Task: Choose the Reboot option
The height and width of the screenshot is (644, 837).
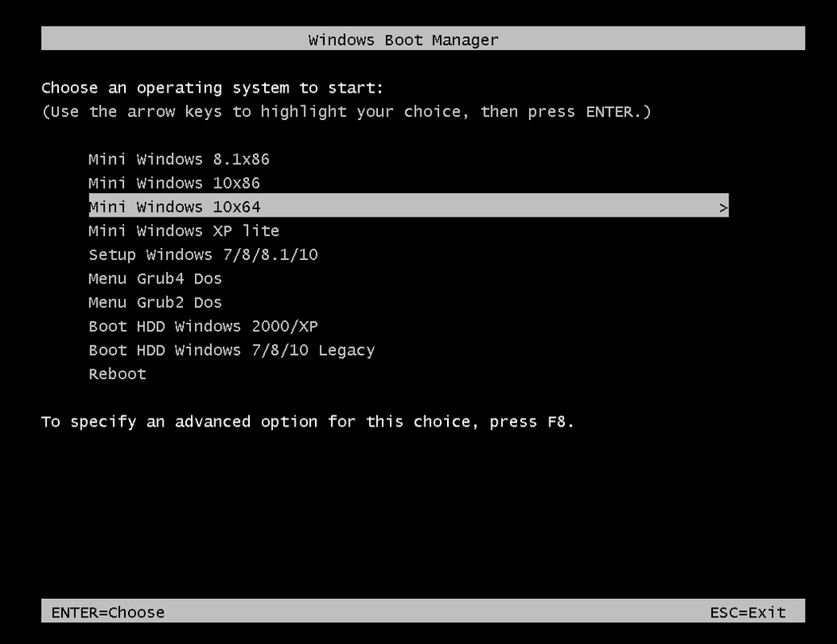Action: [117, 374]
